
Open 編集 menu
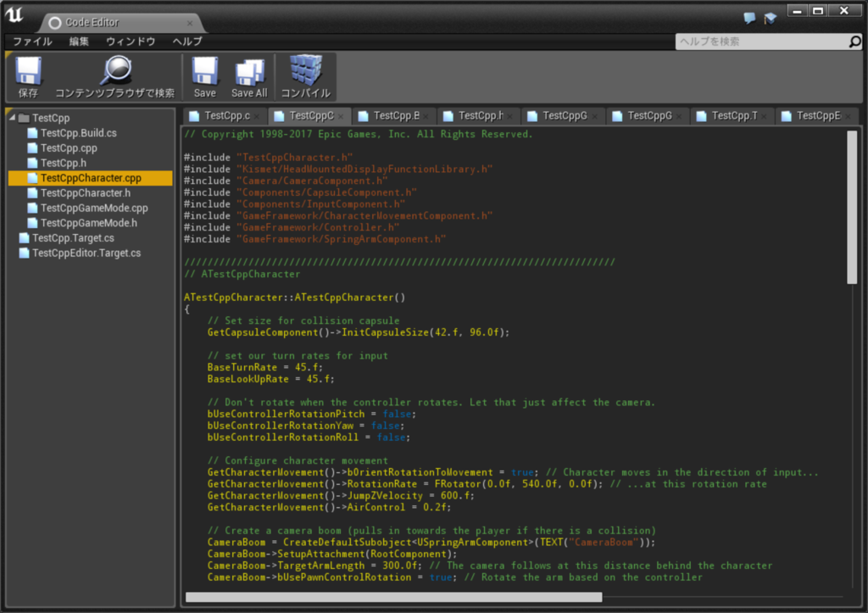click(x=79, y=42)
